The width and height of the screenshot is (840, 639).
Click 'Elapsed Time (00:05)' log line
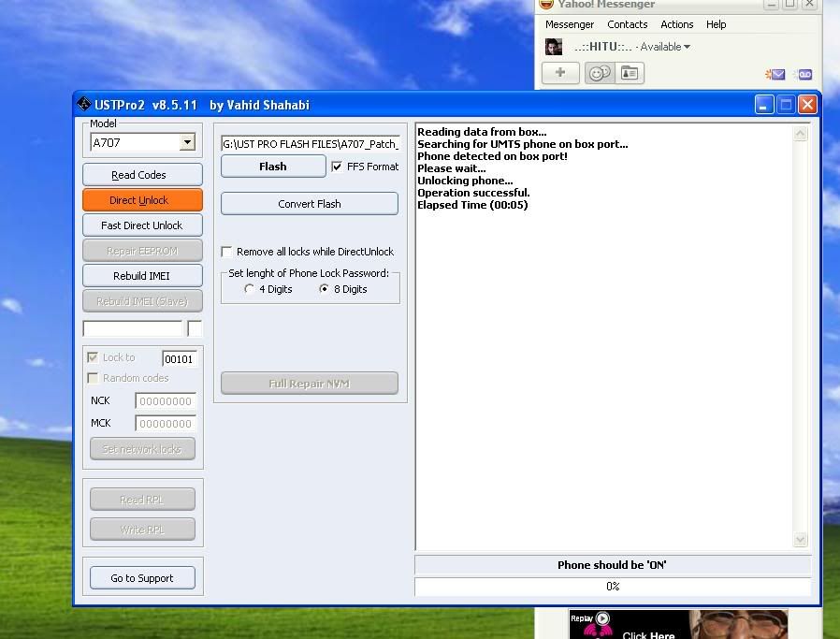[x=472, y=205]
